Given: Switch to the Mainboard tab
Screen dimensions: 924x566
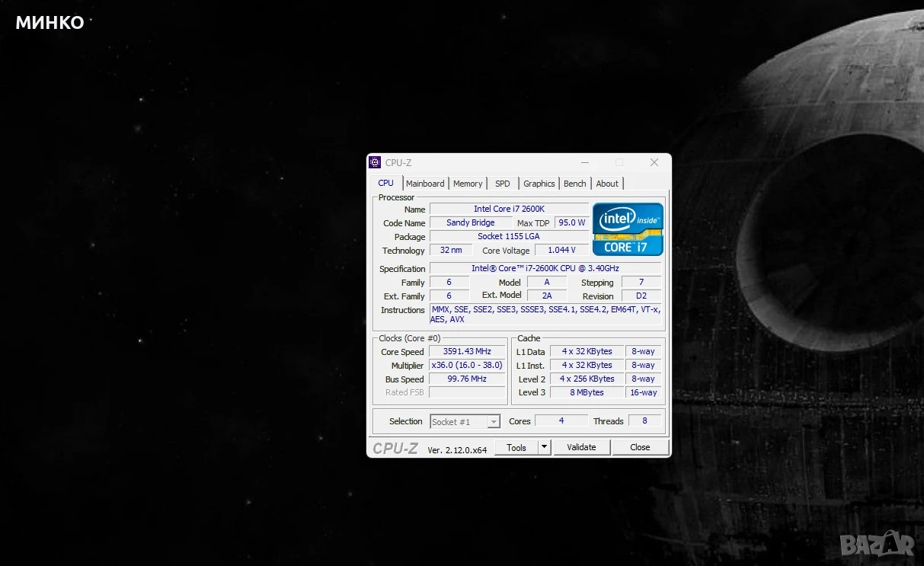Looking at the screenshot, I should click(425, 184).
